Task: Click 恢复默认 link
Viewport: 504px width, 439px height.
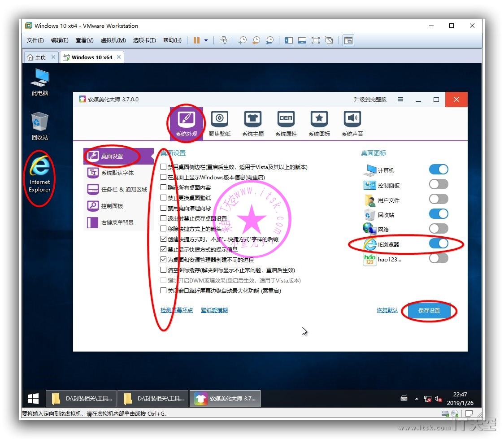Action: click(x=387, y=310)
